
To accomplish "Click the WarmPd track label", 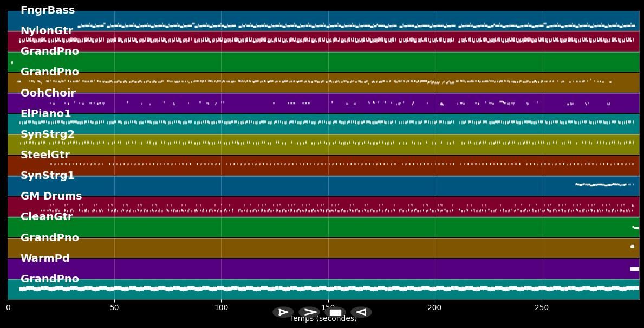I will pos(45,259).
